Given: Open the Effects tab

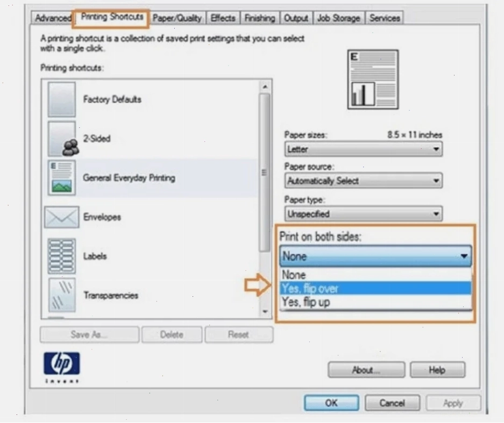Looking at the screenshot, I should click(223, 18).
